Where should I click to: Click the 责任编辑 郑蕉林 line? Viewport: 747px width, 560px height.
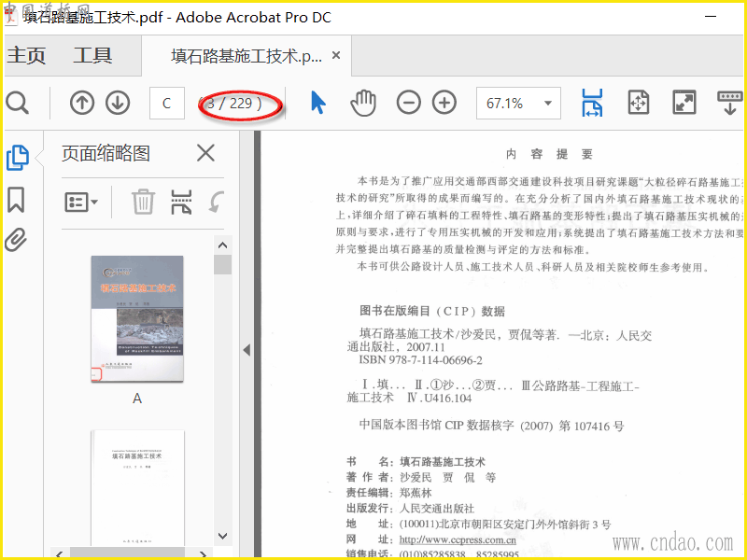(x=388, y=493)
